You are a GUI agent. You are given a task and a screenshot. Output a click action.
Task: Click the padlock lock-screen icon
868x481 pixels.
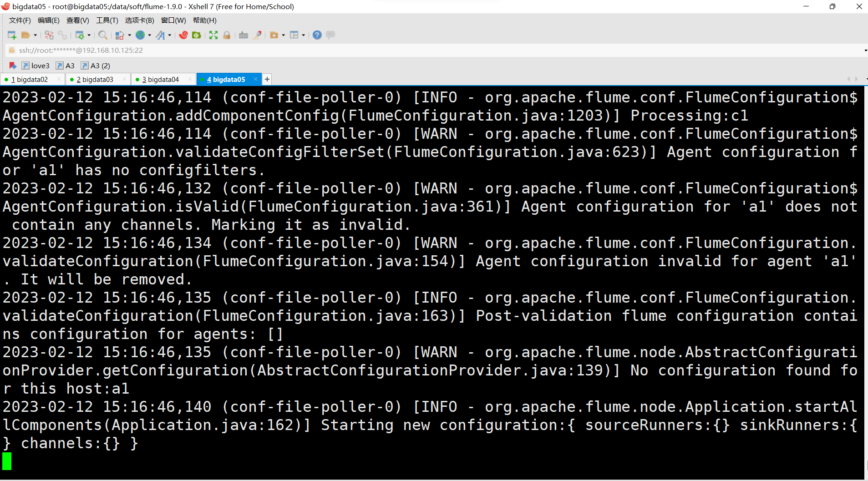pyautogui.click(x=227, y=35)
